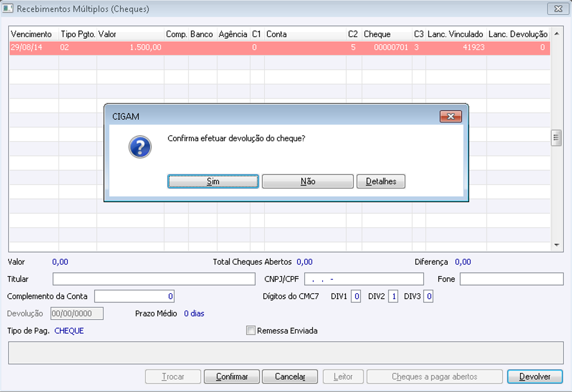The width and height of the screenshot is (572, 392).
Task: Click the Lanc. Devolução column header
Action: (518, 34)
